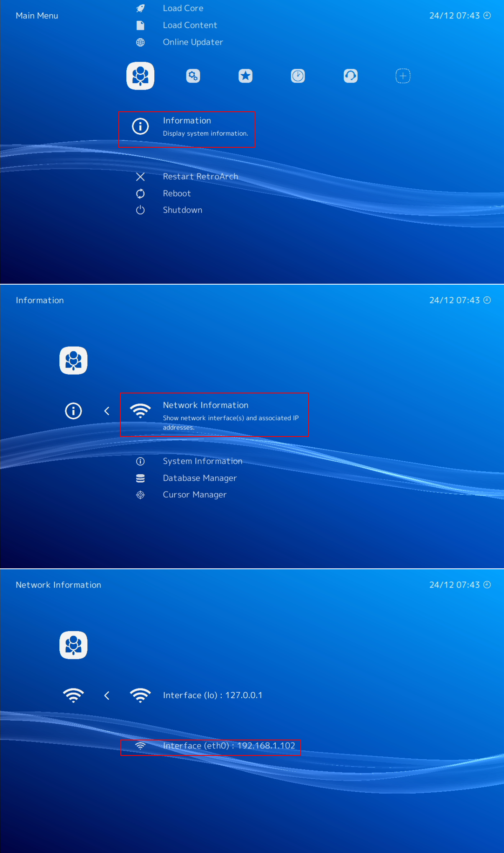Click the 'Main Menu' title text

tap(37, 15)
